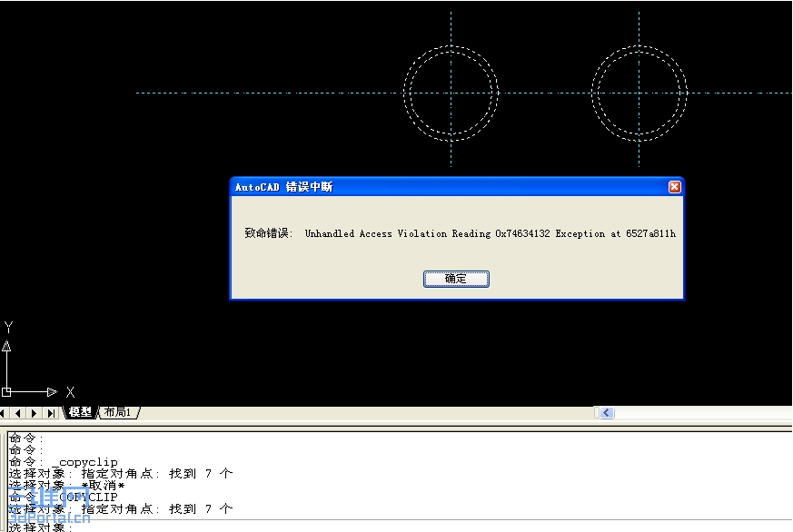This screenshot has width=793, height=532.
Task: Click the UCS origin icon
Action: click(x=6, y=391)
